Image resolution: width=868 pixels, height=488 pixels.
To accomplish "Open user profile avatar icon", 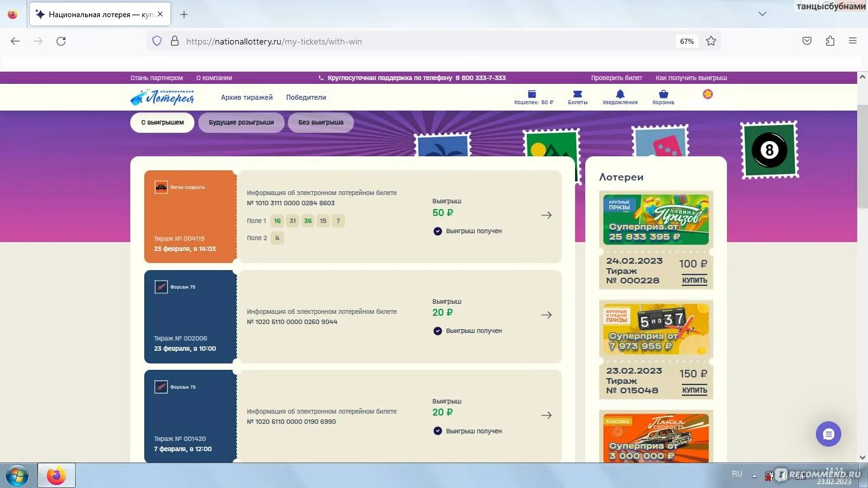I will (708, 94).
